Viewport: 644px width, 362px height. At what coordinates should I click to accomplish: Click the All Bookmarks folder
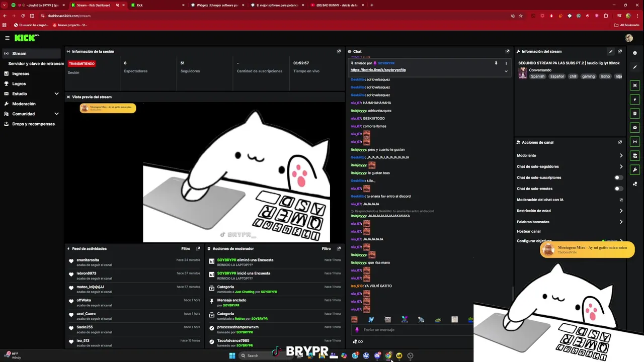627,25
